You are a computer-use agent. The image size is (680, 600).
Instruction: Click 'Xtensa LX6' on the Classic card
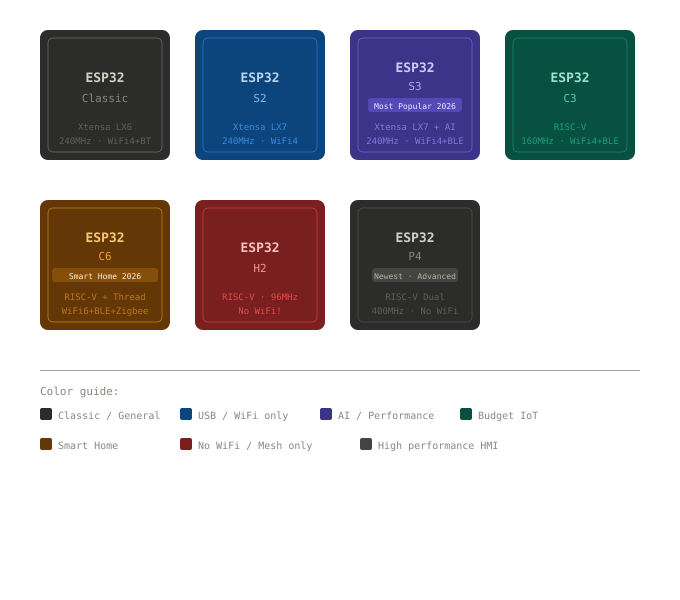point(105,127)
